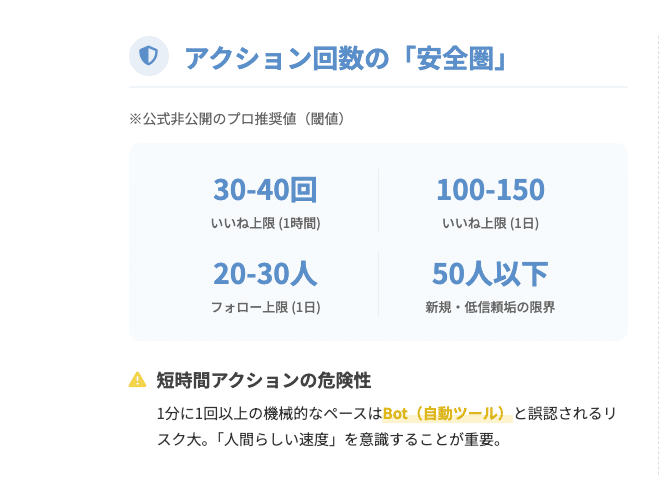Click the 50人以下 statistic value
The image size is (659, 477).
pos(490,273)
